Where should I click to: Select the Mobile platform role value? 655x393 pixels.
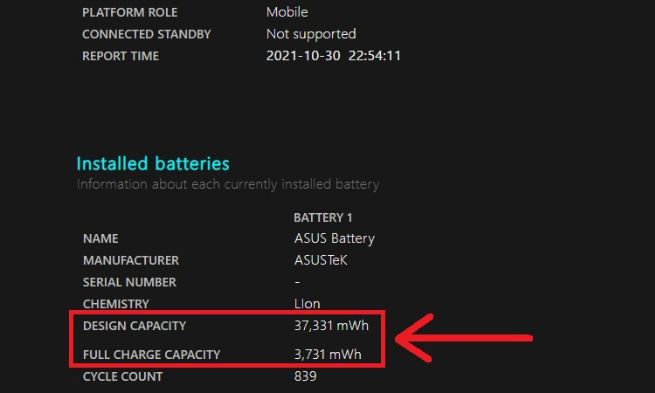tap(287, 12)
